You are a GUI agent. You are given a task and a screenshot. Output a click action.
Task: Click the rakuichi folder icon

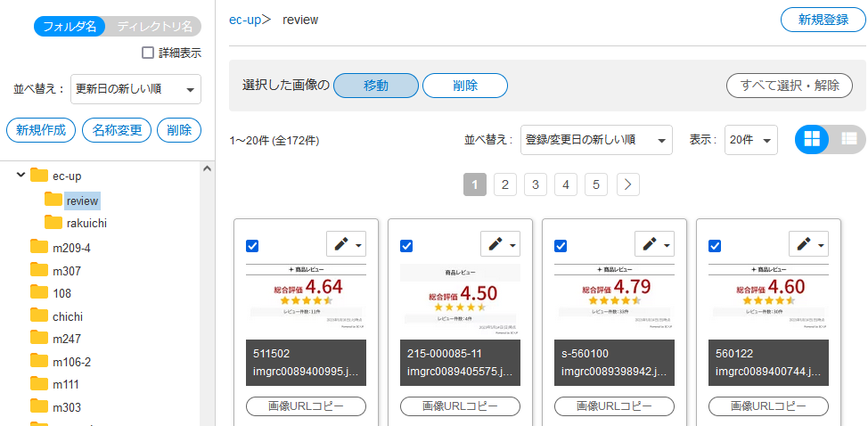pos(53,223)
